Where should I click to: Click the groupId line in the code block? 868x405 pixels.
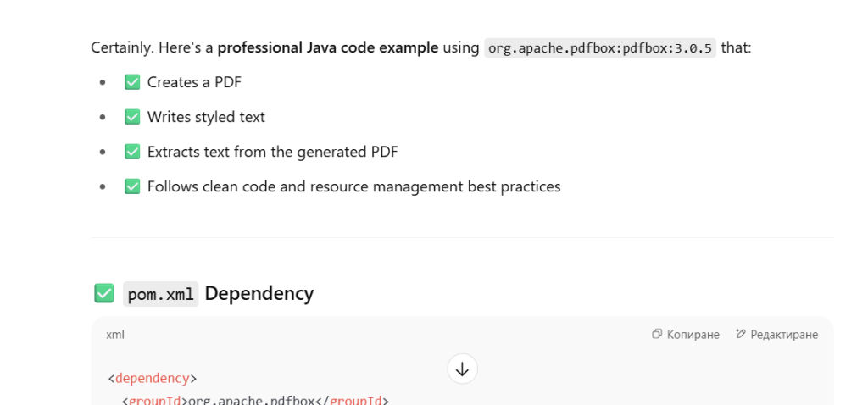pyautogui.click(x=255, y=400)
